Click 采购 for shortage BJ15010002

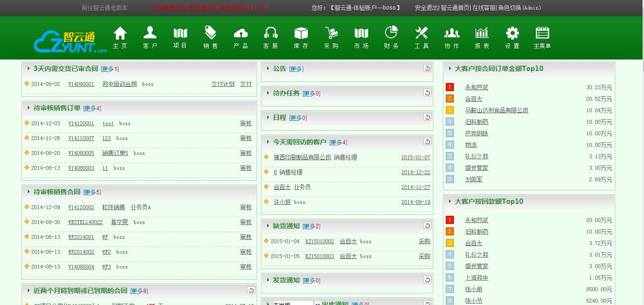(x=424, y=241)
